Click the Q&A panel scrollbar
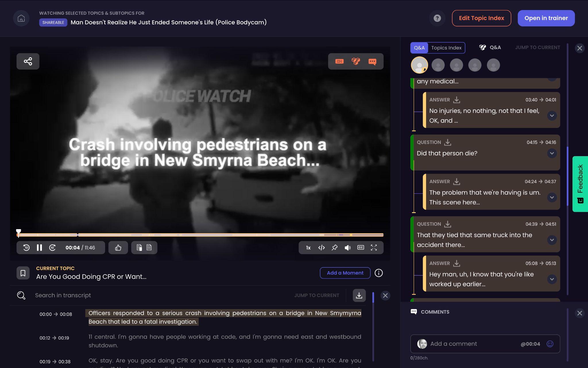 pyautogui.click(x=568, y=176)
